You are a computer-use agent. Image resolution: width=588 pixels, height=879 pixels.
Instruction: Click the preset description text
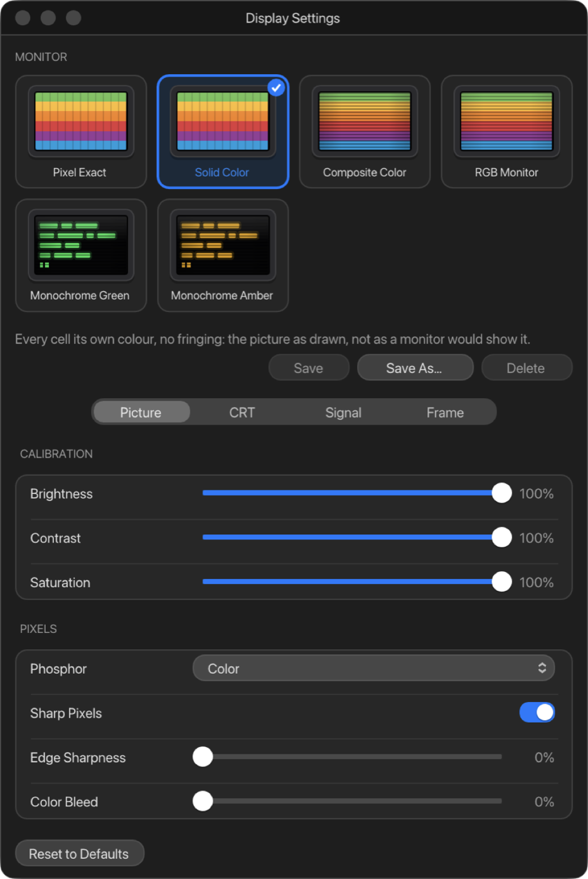click(272, 340)
